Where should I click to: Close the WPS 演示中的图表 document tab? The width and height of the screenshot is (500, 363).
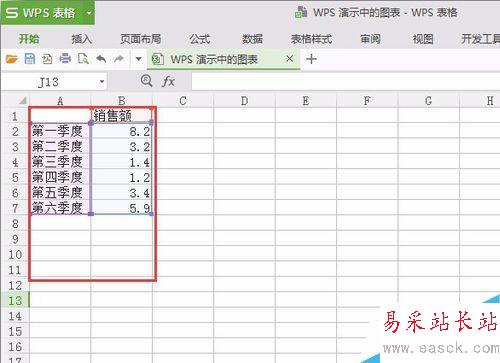(290, 59)
